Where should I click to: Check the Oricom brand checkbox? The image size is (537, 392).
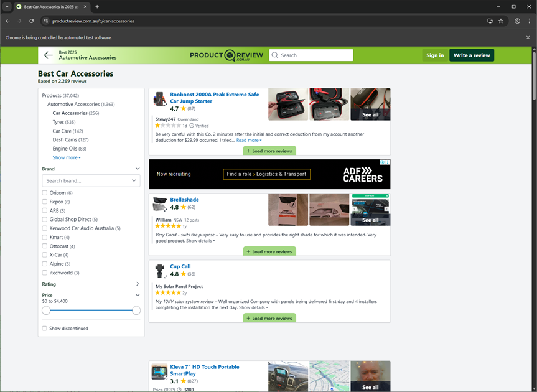click(45, 193)
